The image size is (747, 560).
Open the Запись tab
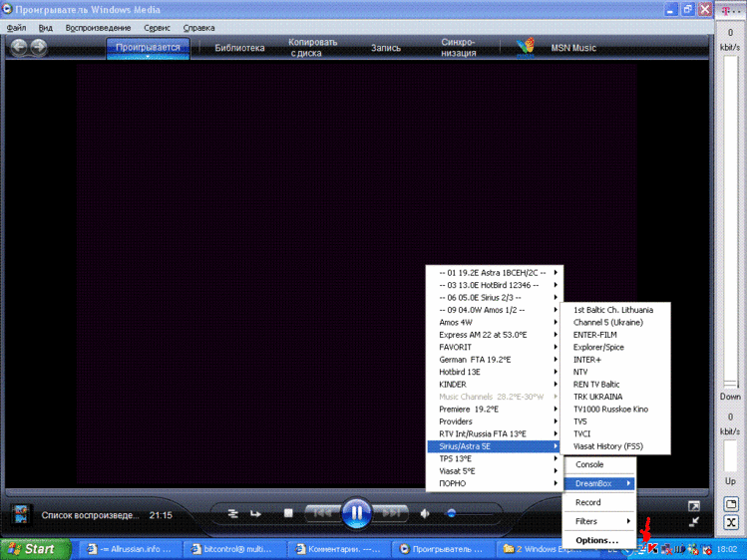386,48
